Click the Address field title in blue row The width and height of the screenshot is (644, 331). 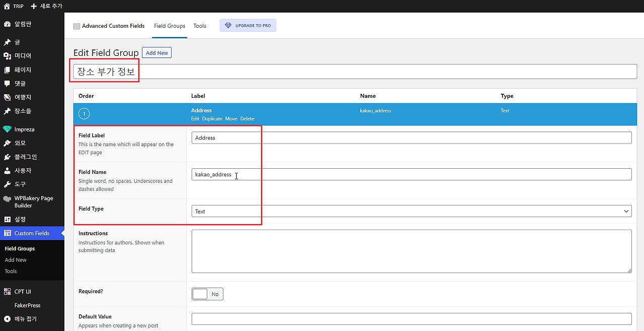(201, 110)
